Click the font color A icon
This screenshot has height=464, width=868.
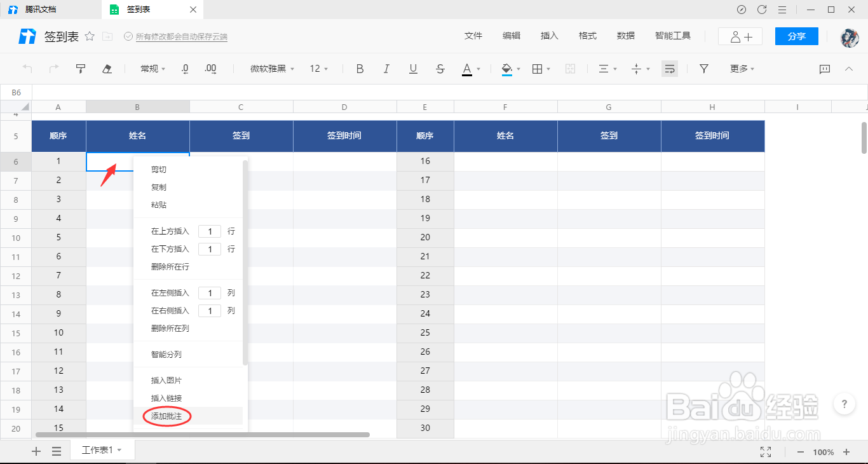(x=467, y=69)
